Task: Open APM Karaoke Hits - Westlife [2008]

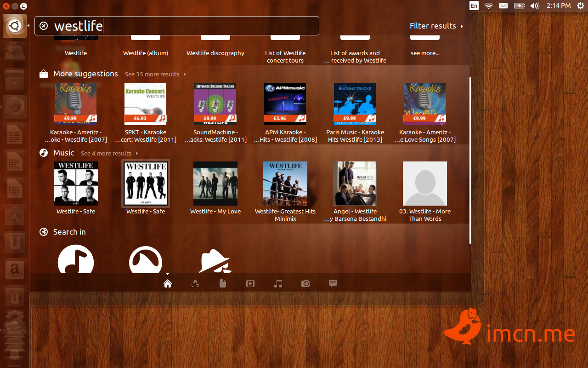Action: pyautogui.click(x=285, y=113)
